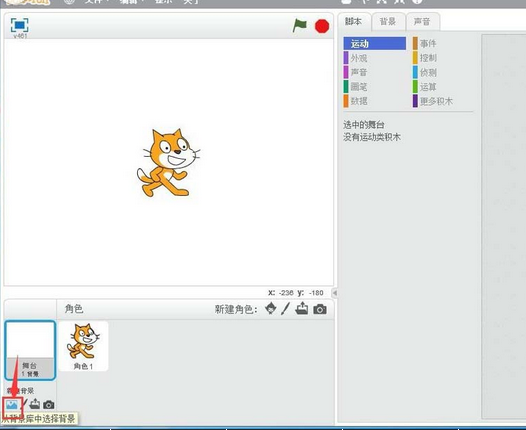Click the y: -180 coordinate readout
Image resolution: width=526 pixels, height=430 pixels.
tap(310, 293)
